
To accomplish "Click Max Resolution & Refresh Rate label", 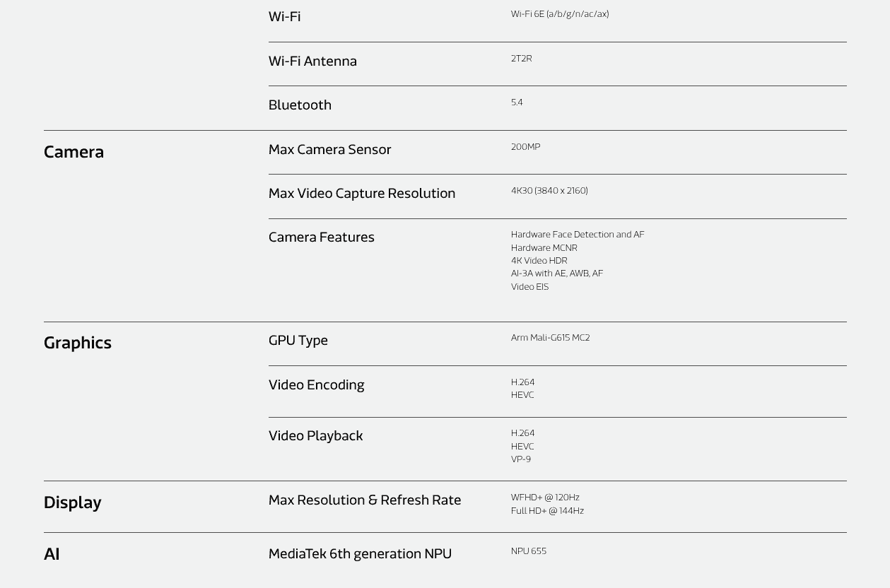I will pos(364,500).
